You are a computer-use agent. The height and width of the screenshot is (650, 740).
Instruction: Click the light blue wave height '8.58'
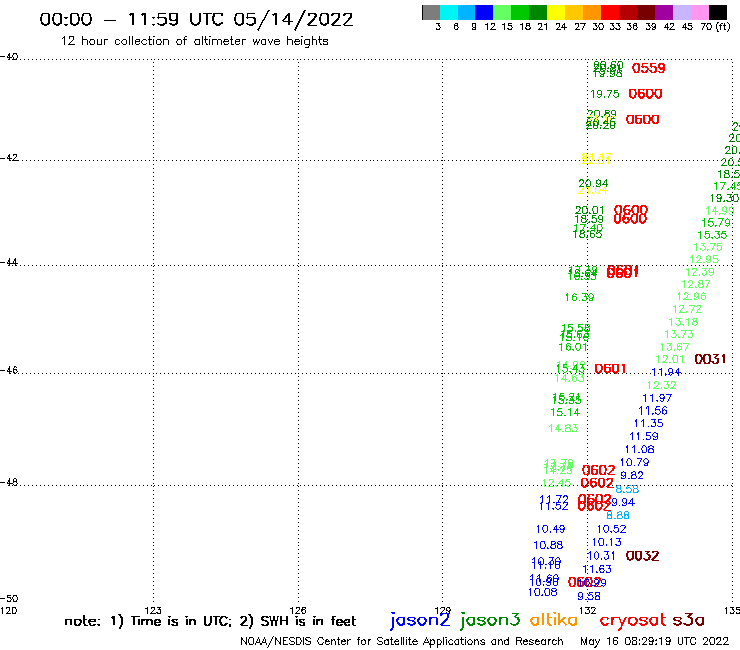pos(627,490)
